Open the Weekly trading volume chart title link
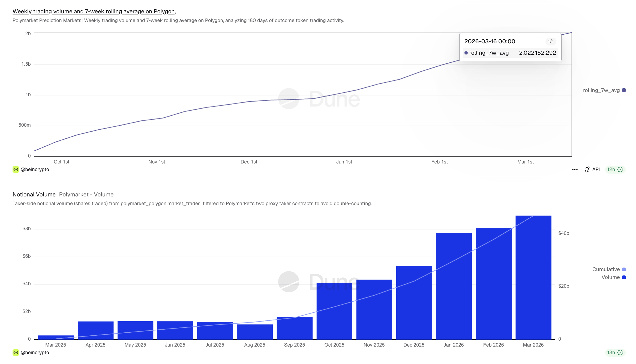 (x=94, y=11)
